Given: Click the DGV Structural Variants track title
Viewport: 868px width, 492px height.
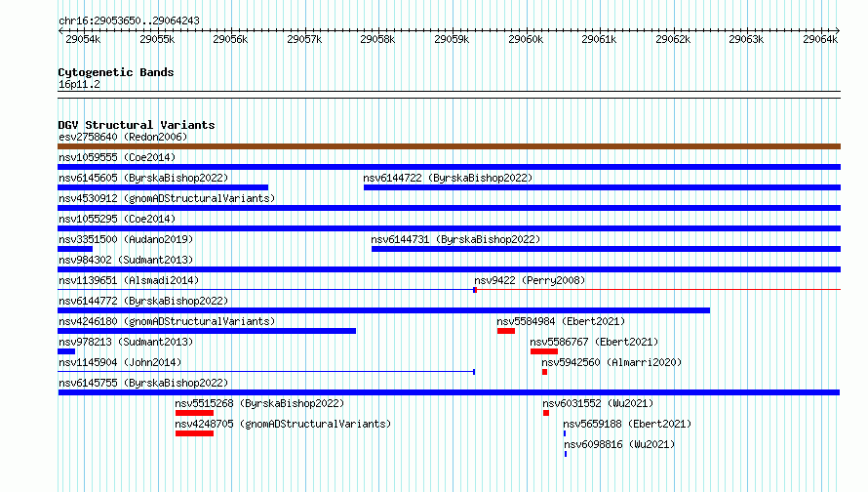Looking at the screenshot, I should [x=137, y=125].
